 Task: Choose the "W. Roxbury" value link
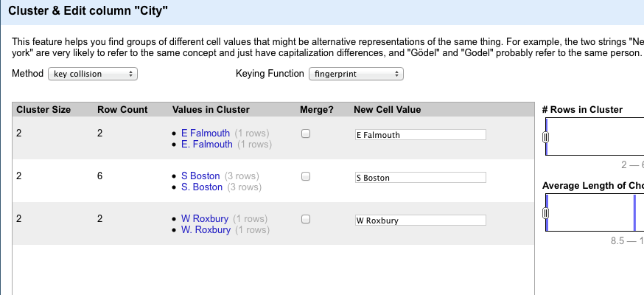point(206,229)
